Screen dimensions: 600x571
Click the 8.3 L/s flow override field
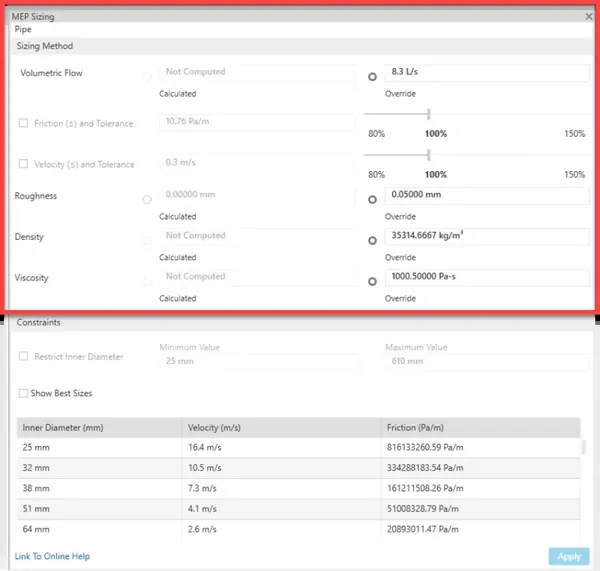click(x=487, y=72)
